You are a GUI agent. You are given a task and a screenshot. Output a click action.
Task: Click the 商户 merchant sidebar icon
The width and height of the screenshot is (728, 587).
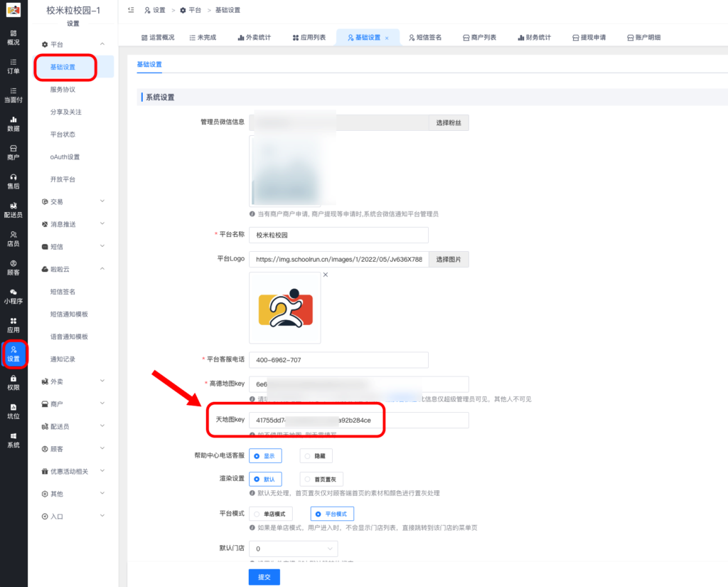13,152
